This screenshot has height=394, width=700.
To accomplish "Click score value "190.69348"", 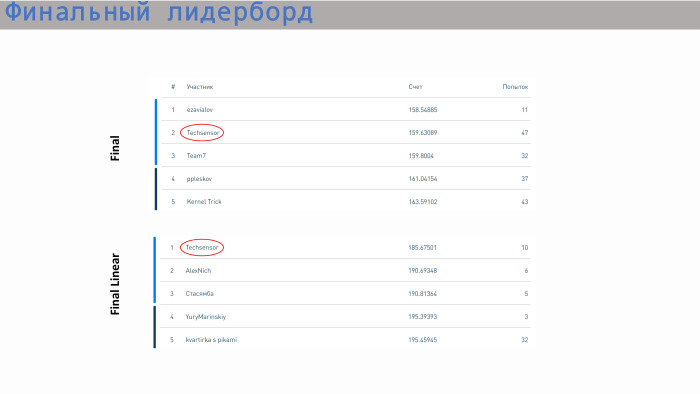I will (x=422, y=271).
